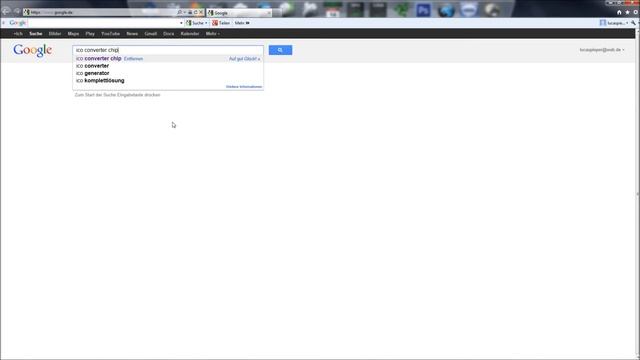Click the browser back button
Screen dimensions: 640x360
[x=6, y=11]
